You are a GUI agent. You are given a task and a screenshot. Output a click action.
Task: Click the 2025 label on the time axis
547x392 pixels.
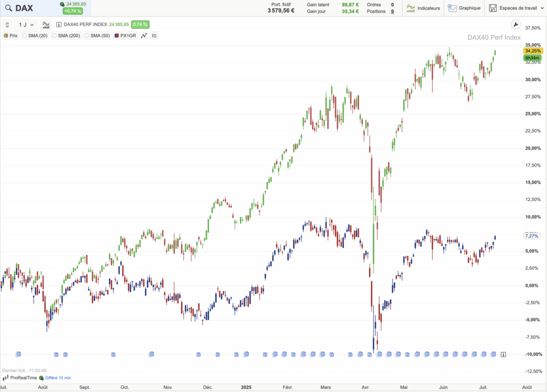point(246,387)
